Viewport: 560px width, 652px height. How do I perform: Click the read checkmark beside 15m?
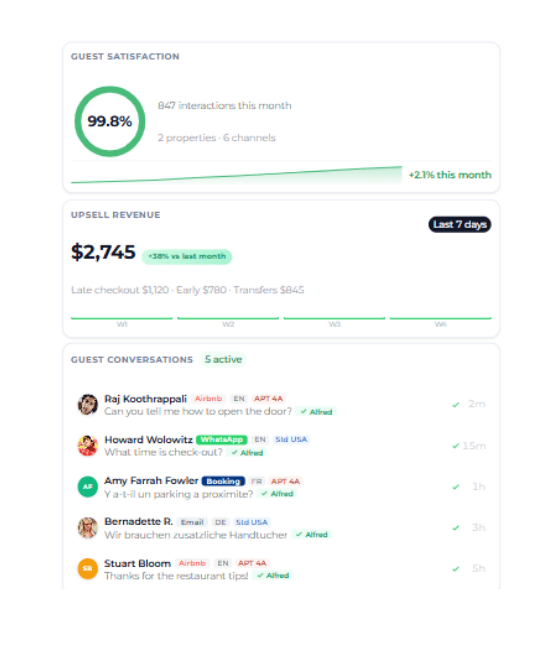tap(456, 446)
